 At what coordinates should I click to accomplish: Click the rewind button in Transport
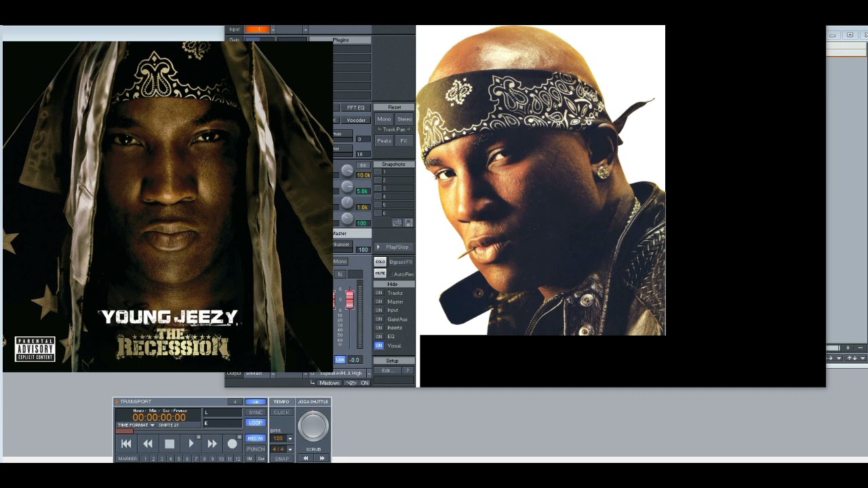pos(148,444)
